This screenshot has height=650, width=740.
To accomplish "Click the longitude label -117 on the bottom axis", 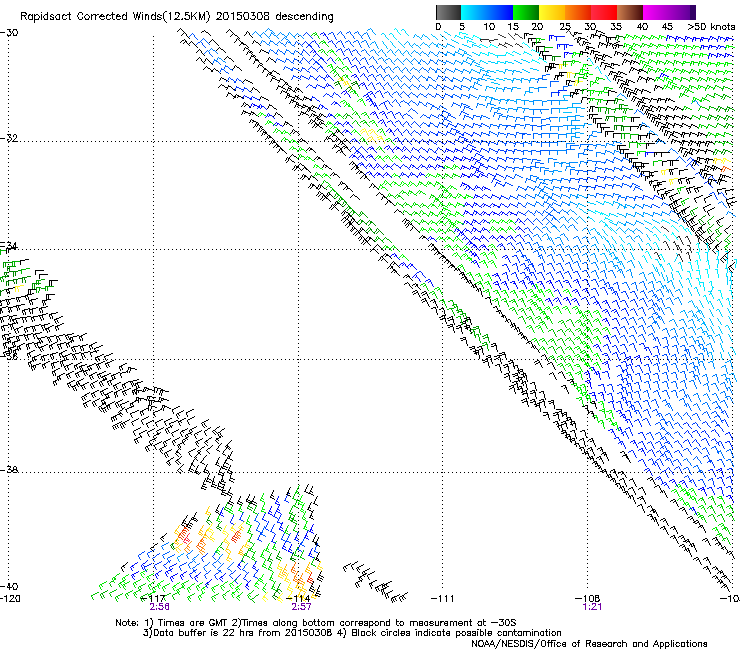I will pyautogui.click(x=154, y=599).
